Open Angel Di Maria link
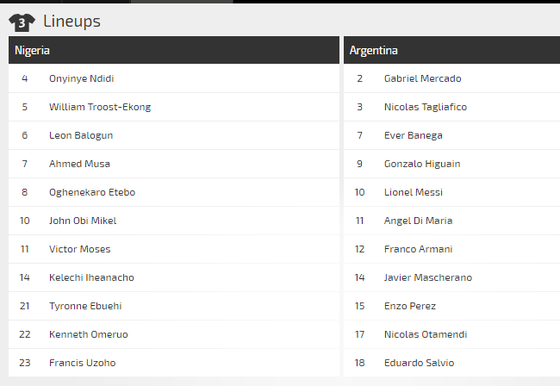The height and width of the screenshot is (386, 560). [418, 221]
